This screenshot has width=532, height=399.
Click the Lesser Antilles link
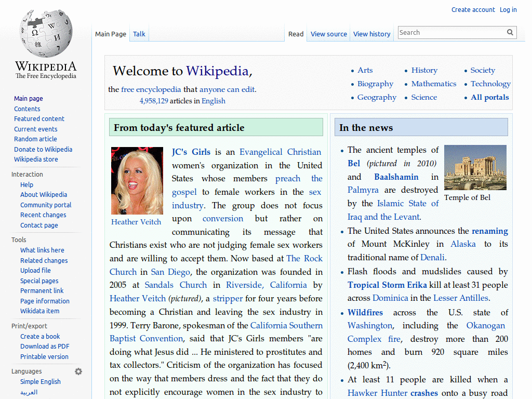[x=461, y=298]
